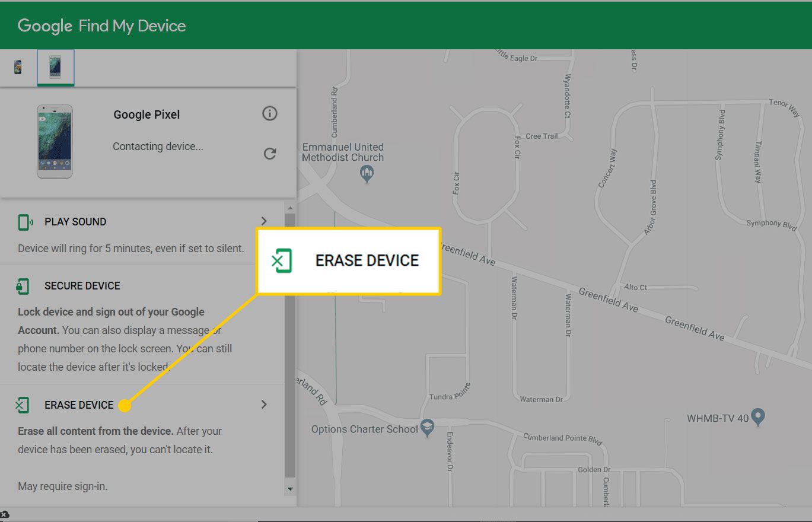Click the small cloud icon in the bottom bar
Viewport: 812px width, 522px height.
tap(4, 514)
